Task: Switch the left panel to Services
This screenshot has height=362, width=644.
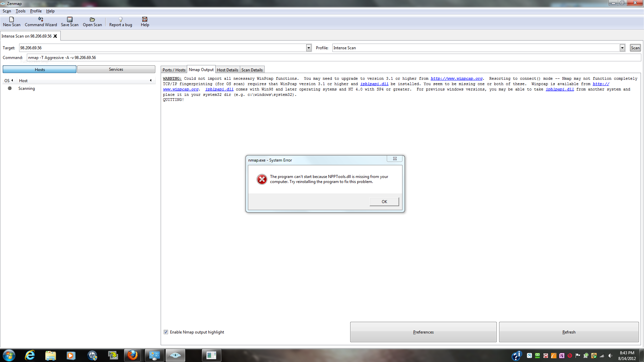Action: [116, 69]
